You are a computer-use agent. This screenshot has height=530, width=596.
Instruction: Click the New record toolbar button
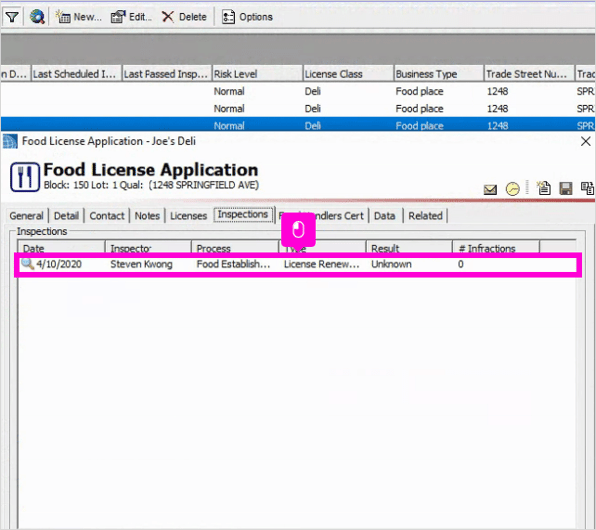coord(79,17)
